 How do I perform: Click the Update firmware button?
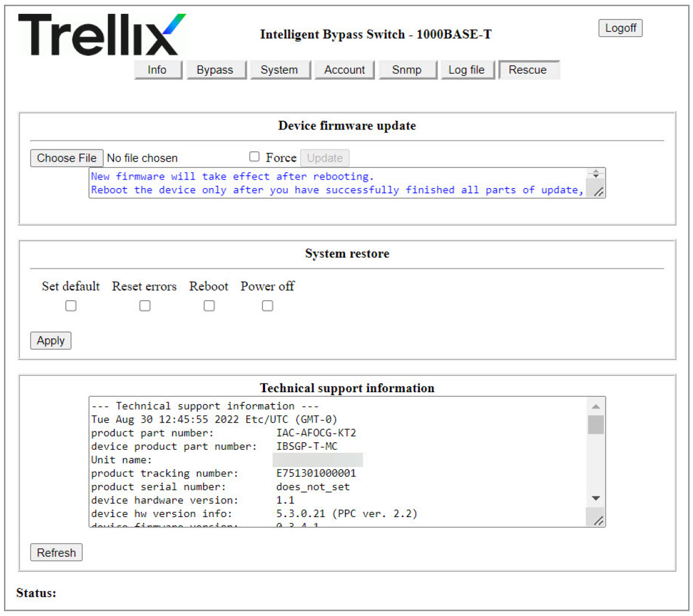point(325,158)
